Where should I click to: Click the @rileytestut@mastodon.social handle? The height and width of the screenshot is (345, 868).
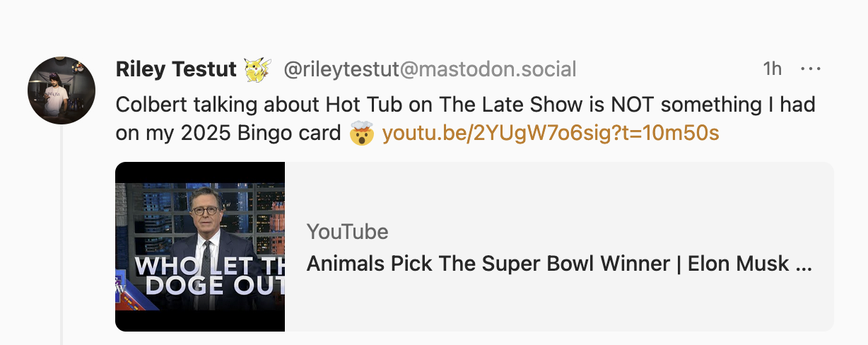click(430, 69)
